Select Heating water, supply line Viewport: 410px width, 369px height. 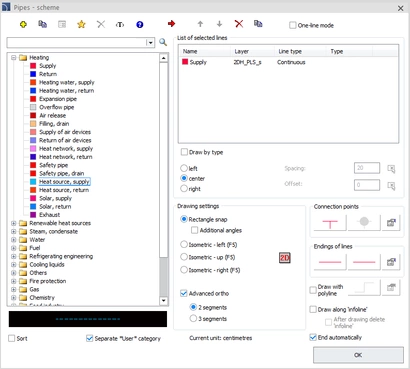(x=67, y=82)
